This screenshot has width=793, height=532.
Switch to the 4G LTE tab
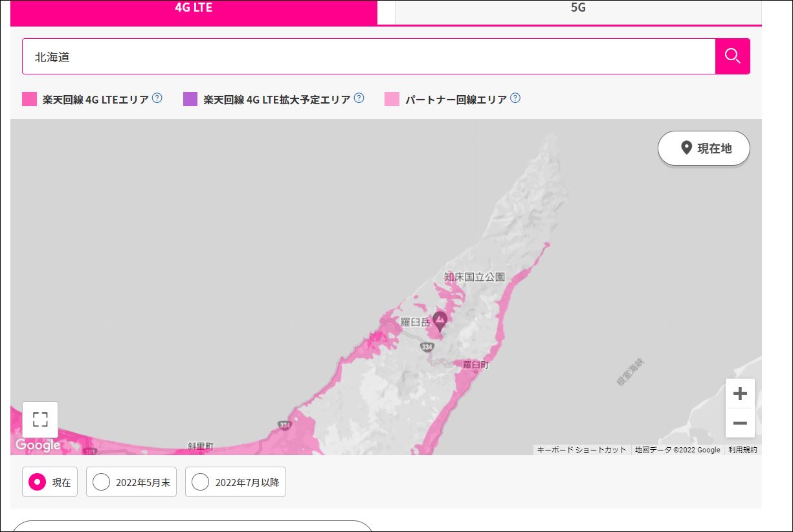(x=194, y=12)
